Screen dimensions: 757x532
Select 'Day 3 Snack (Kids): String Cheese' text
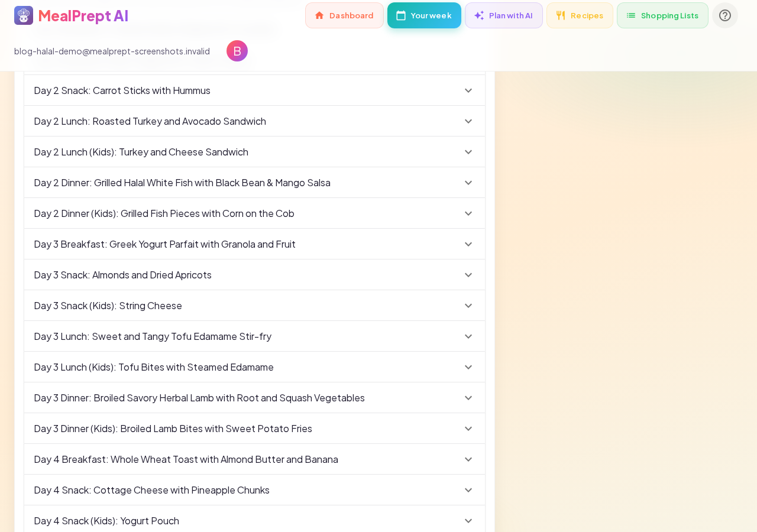click(108, 306)
